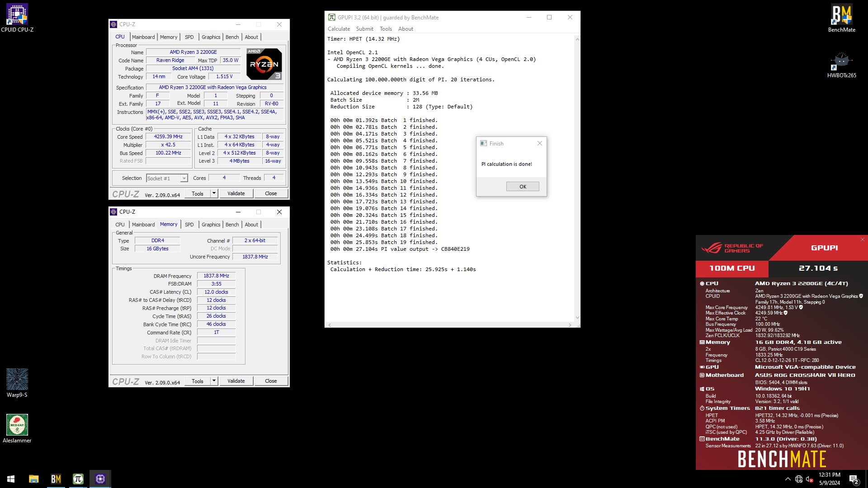Image resolution: width=868 pixels, height=488 pixels.
Task: Click Tools button in lower CPU-Z
Action: coord(198,381)
